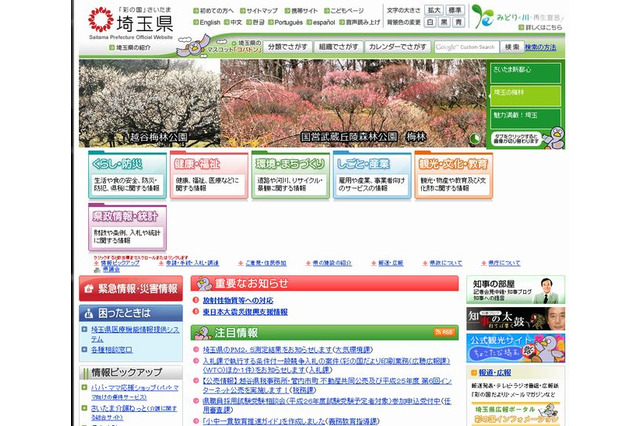This screenshot has height=426, width=640.
Task: Click 標準 text size button
Action: click(455, 10)
